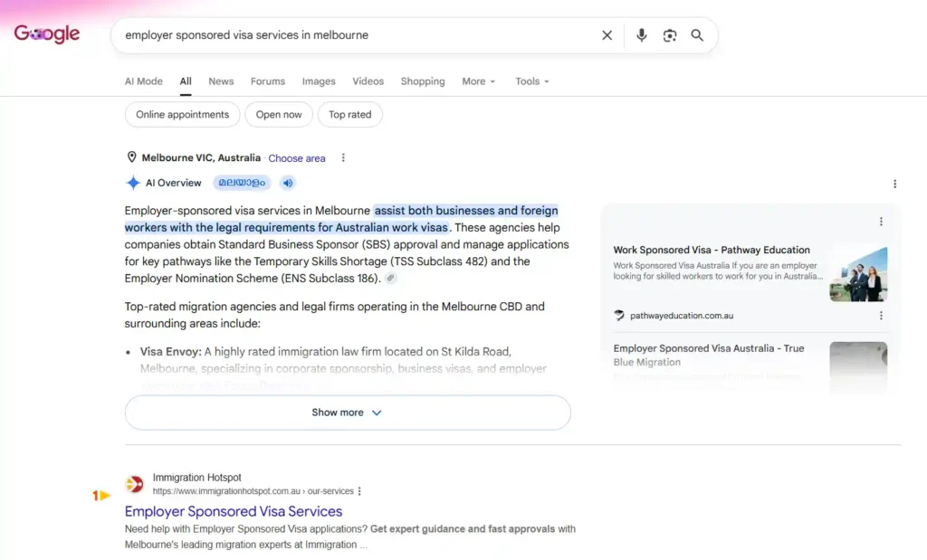Expand the More dropdown menu

click(x=478, y=81)
